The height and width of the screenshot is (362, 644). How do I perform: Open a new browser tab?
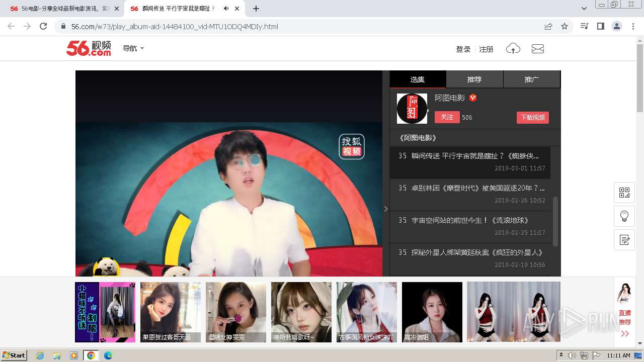coord(256,9)
